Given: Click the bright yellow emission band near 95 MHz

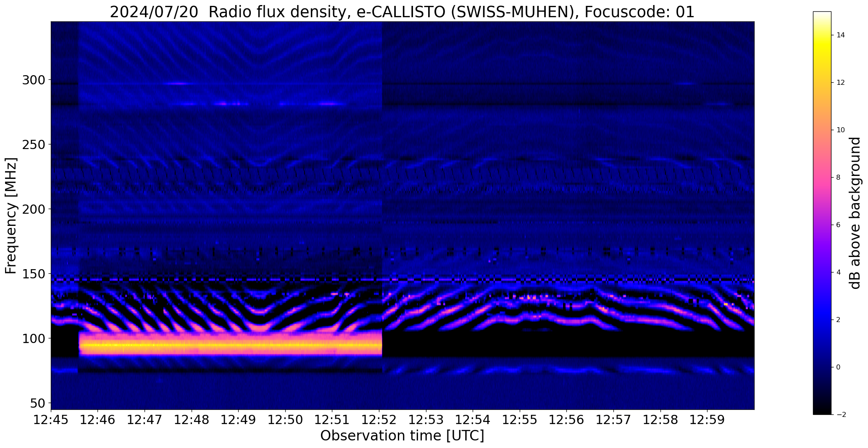Looking at the screenshot, I should [230, 346].
